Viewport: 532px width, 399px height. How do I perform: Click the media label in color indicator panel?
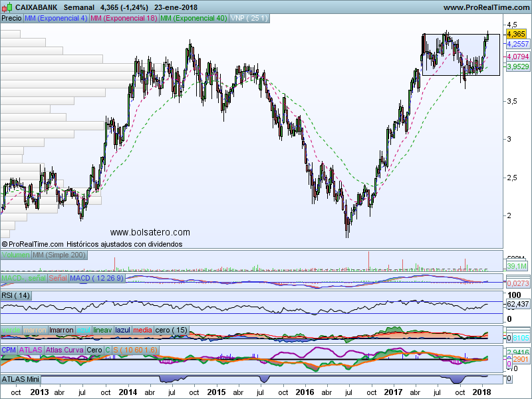pos(143,331)
